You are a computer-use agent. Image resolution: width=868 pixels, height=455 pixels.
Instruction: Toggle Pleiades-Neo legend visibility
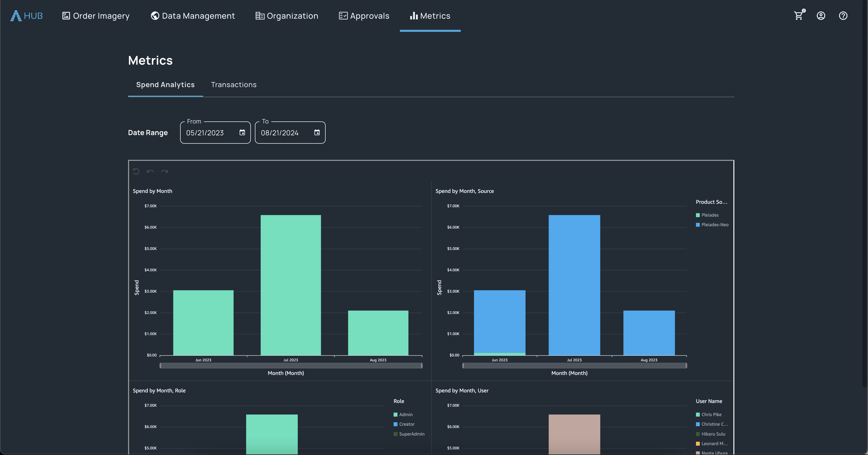pos(712,224)
